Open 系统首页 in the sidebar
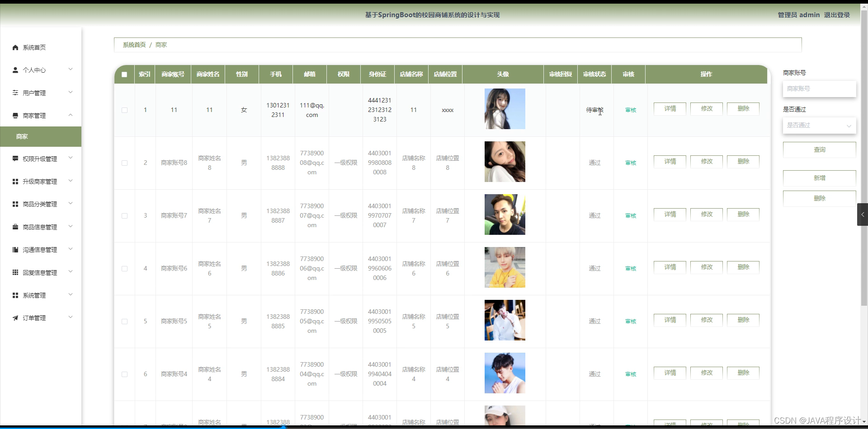This screenshot has width=868, height=429. click(41, 47)
